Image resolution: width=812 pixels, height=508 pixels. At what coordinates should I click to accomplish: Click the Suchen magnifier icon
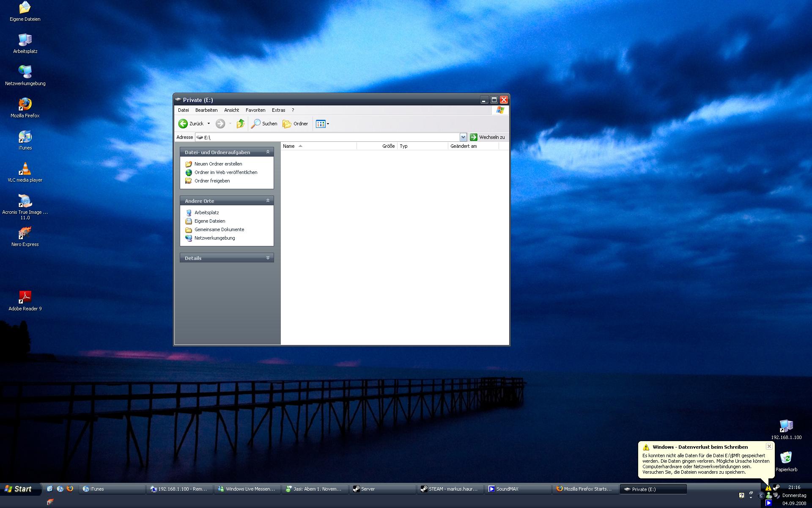[256, 124]
